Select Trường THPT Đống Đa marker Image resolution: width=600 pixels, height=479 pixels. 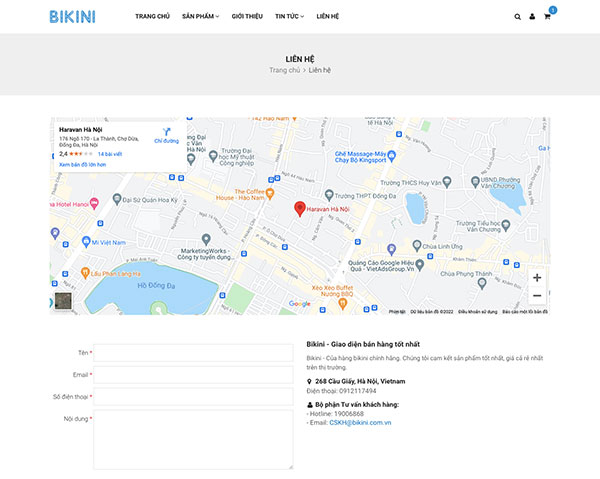click(x=329, y=195)
